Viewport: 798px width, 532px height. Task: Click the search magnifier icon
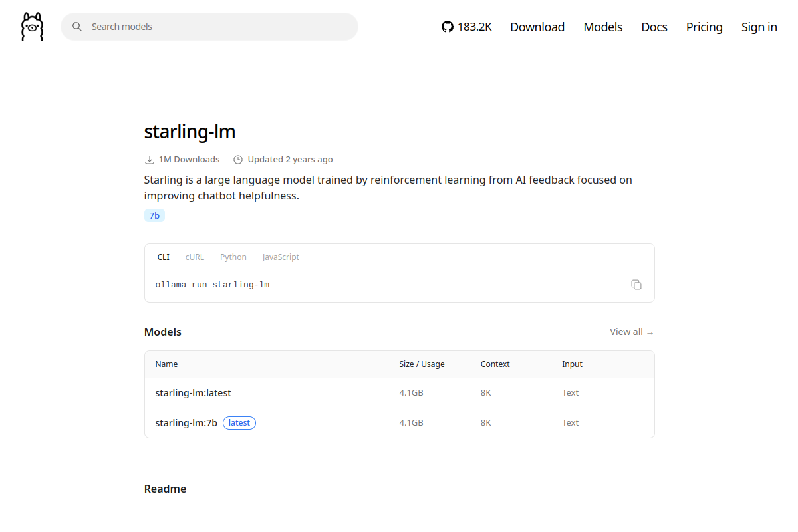pyautogui.click(x=77, y=27)
